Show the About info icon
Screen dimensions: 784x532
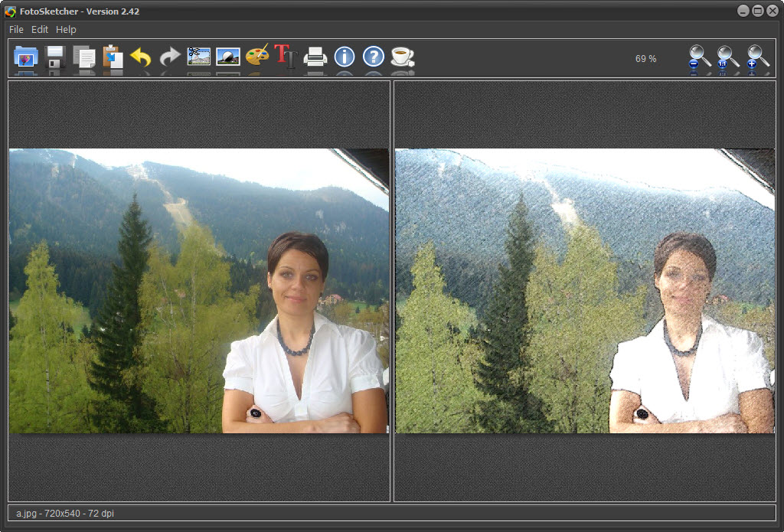(345, 57)
